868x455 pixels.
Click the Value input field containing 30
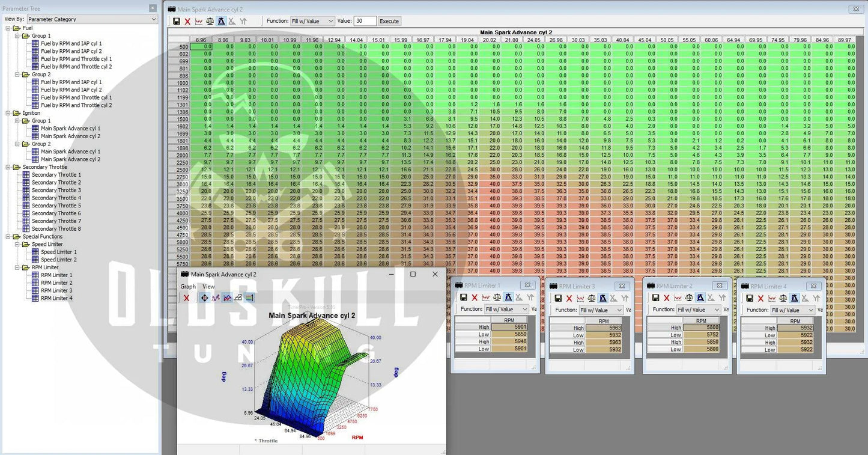[365, 21]
